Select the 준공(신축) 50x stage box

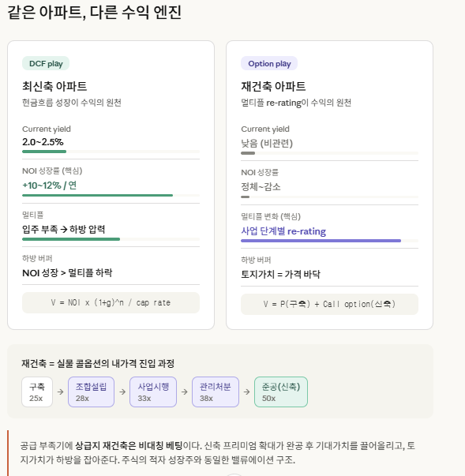coord(281,392)
